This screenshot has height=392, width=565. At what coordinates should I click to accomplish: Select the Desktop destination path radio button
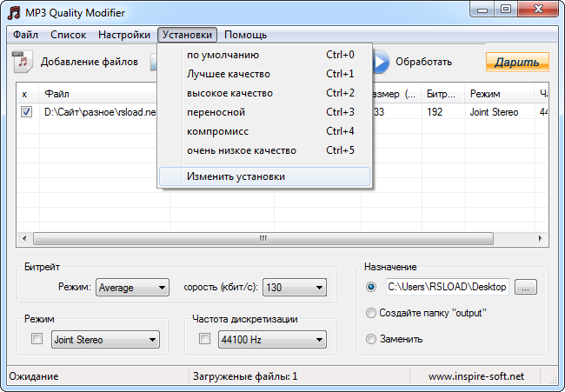pos(372,286)
